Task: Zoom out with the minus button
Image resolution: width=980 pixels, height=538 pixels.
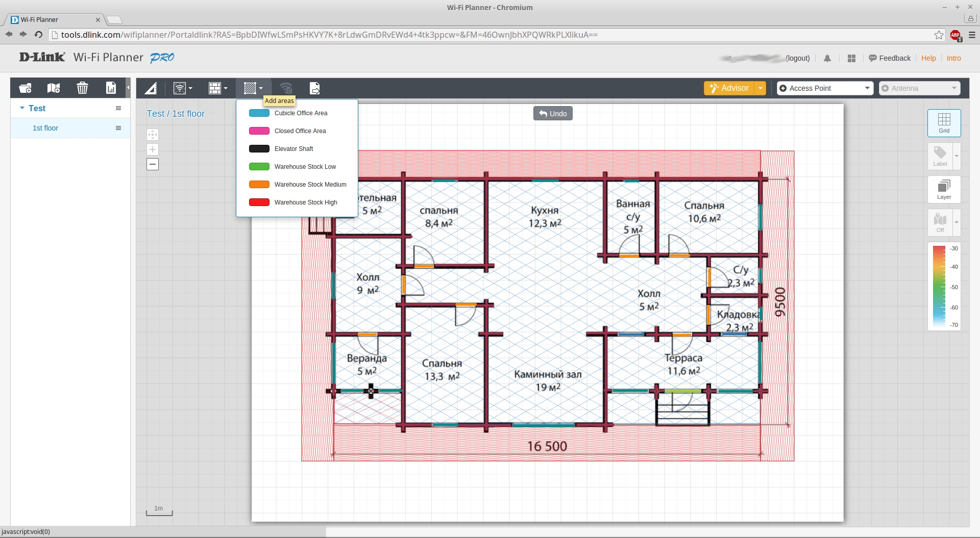Action: coord(152,164)
